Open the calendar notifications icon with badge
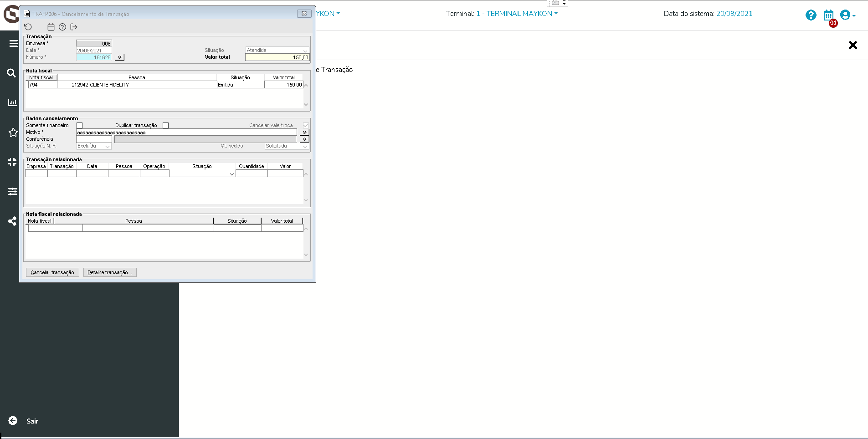 click(x=829, y=16)
